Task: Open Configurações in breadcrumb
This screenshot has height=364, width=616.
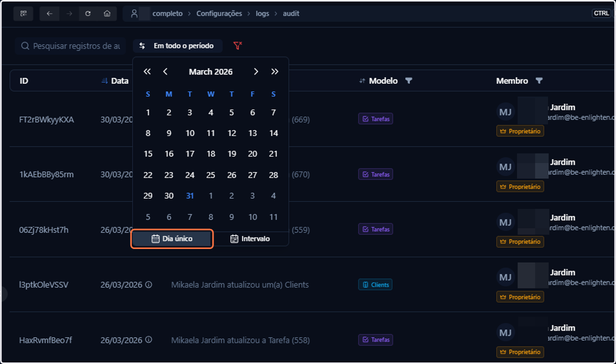Action: coord(219,14)
